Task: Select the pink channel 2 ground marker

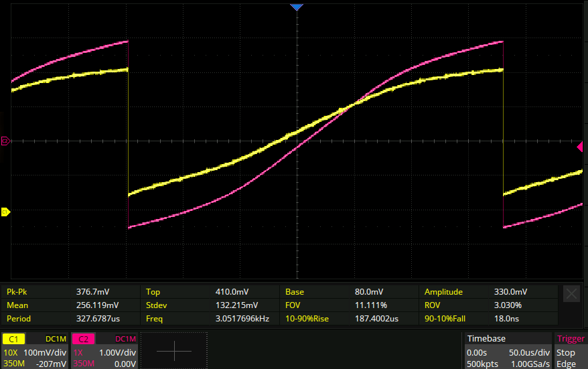Action: pos(5,141)
